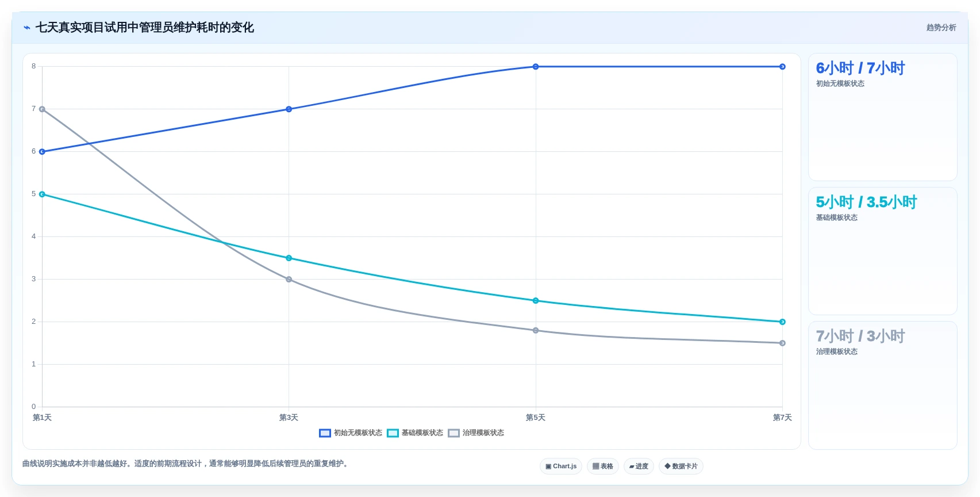Toggle 初始无模板状态 legend swatch
This screenshot has width=980, height=497.
pos(325,433)
